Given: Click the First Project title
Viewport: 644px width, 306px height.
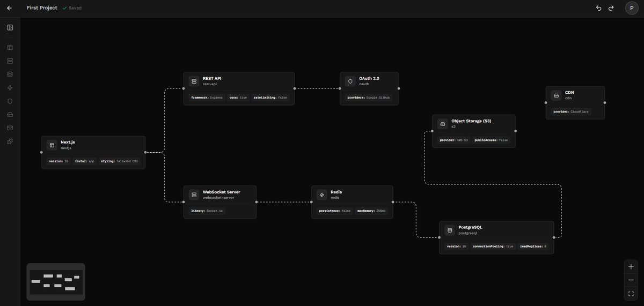Looking at the screenshot, I should click(42, 8).
